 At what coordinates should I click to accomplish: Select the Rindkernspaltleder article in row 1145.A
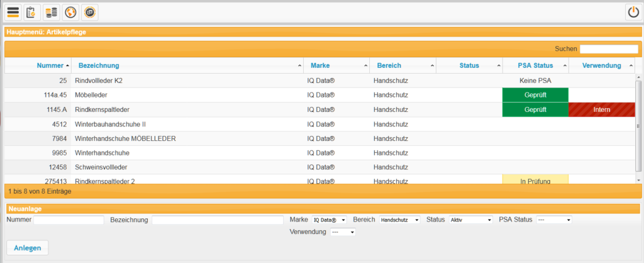click(x=104, y=109)
